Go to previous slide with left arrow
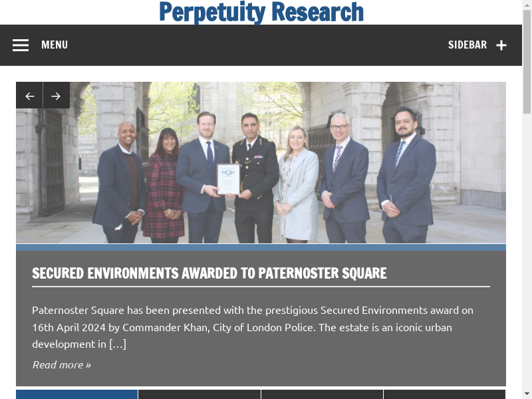The image size is (532, 399). 29,96
